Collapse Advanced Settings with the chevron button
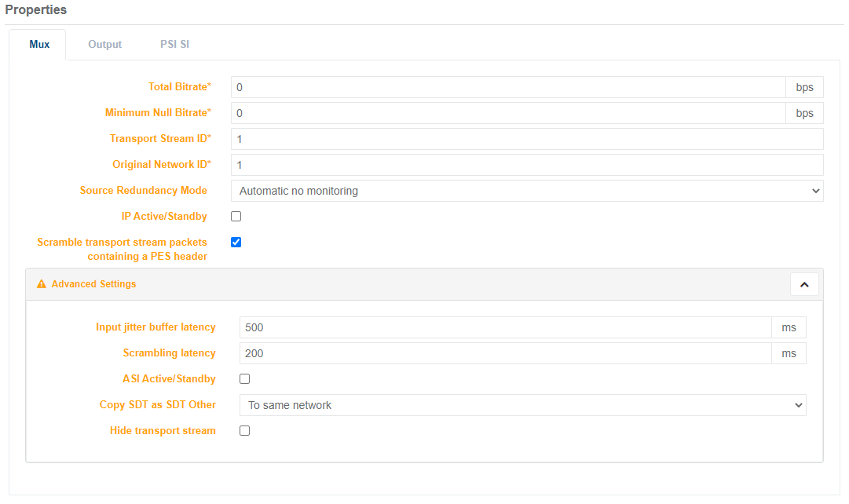Image resolution: width=849 pixels, height=504 pixels. (x=803, y=284)
